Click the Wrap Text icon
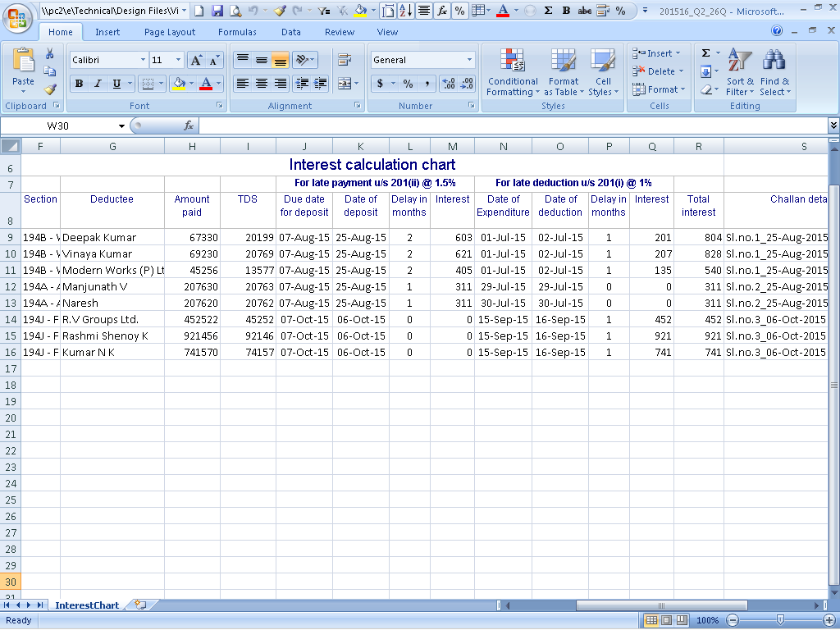The width and height of the screenshot is (840, 630). tap(345, 60)
